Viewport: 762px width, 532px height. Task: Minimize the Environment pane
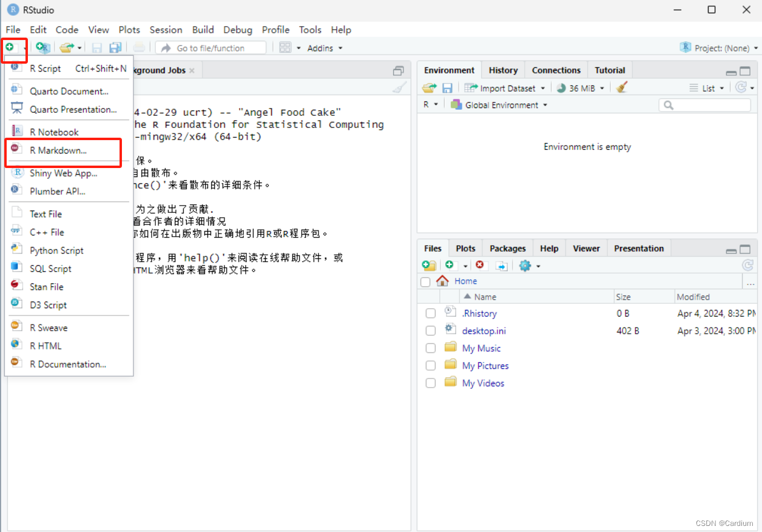coord(732,72)
